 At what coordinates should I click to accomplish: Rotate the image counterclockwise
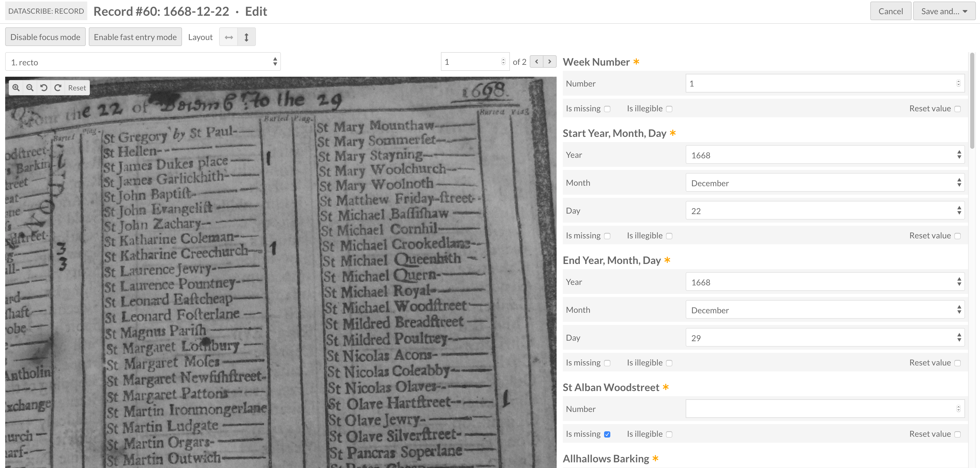coord(44,88)
